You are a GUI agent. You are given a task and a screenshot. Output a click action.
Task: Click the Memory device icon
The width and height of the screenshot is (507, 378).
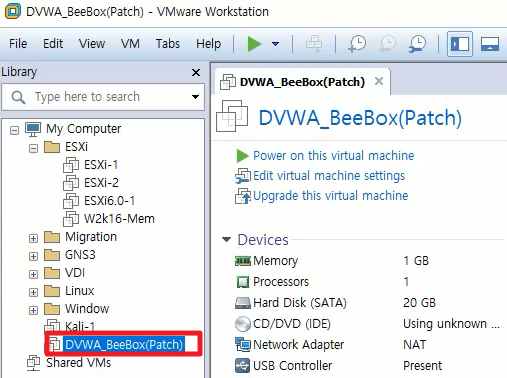coord(243,261)
